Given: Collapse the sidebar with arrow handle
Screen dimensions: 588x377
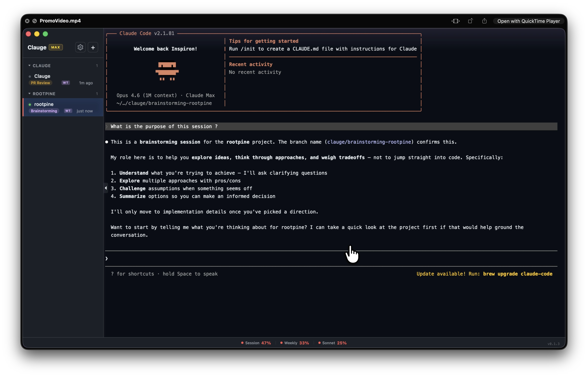Looking at the screenshot, I should (x=106, y=188).
